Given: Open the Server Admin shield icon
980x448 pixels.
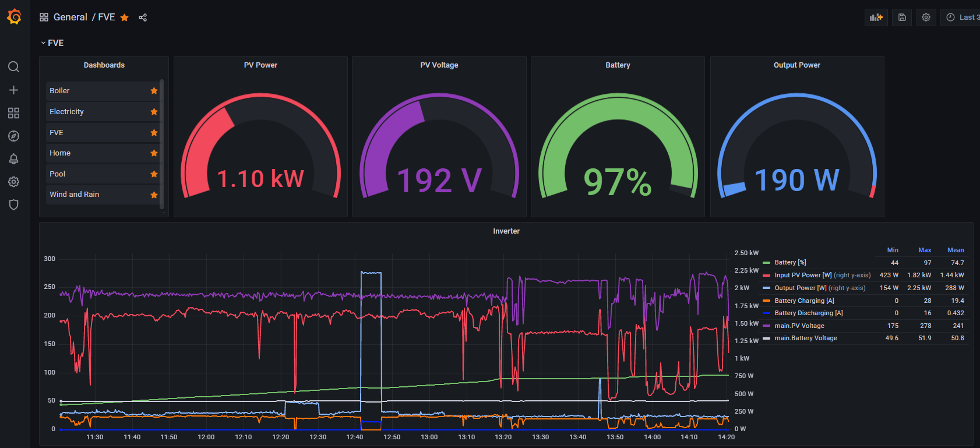Looking at the screenshot, I should click(14, 204).
